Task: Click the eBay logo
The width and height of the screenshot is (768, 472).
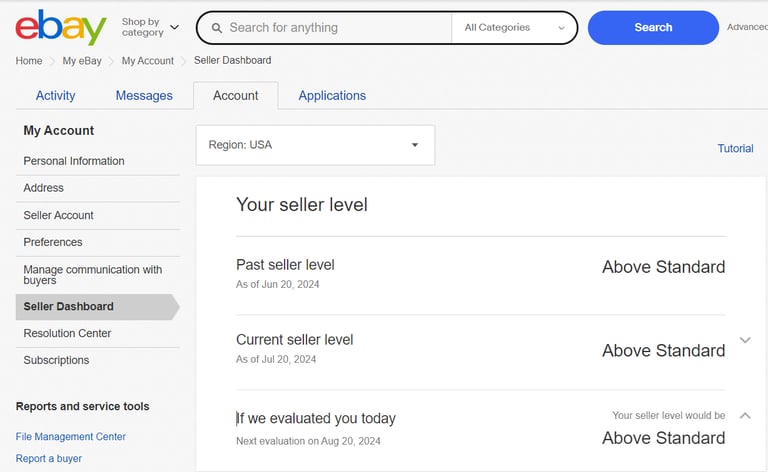Action: tap(60, 28)
